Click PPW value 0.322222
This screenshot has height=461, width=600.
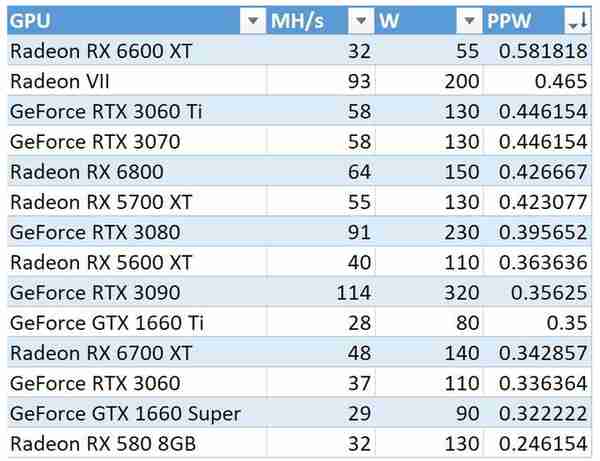click(x=543, y=414)
